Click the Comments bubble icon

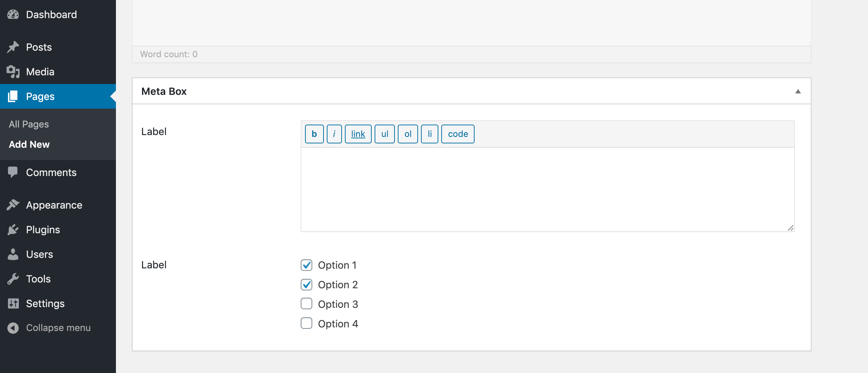13,172
